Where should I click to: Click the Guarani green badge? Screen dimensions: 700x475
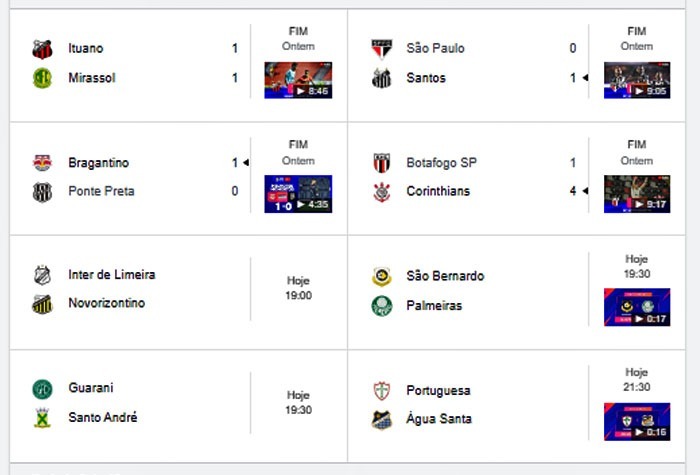[42, 389]
